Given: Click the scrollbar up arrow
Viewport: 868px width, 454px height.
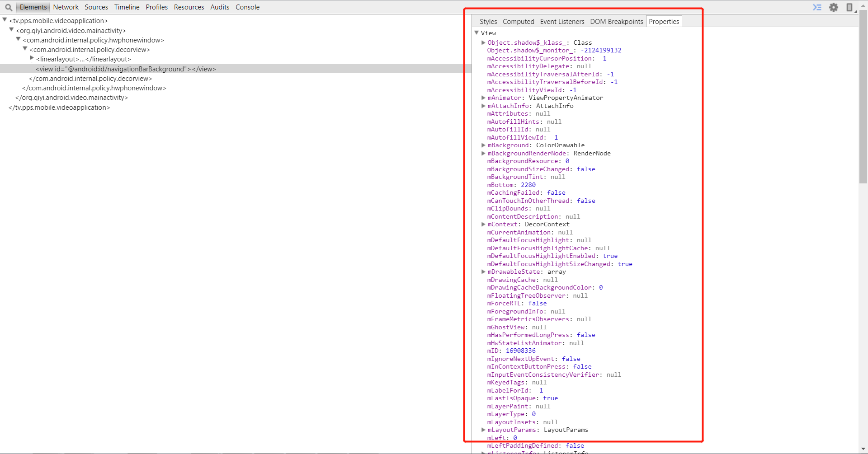Looking at the screenshot, I should 863,6.
